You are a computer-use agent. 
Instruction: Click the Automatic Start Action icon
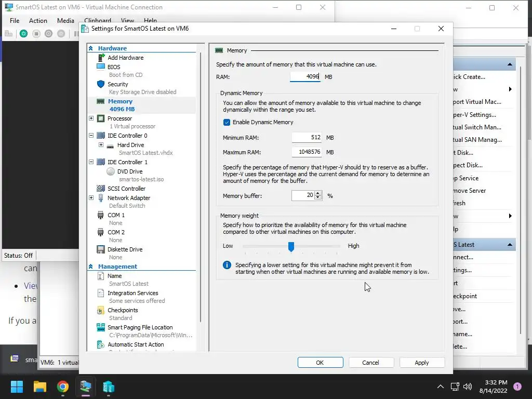tap(101, 344)
